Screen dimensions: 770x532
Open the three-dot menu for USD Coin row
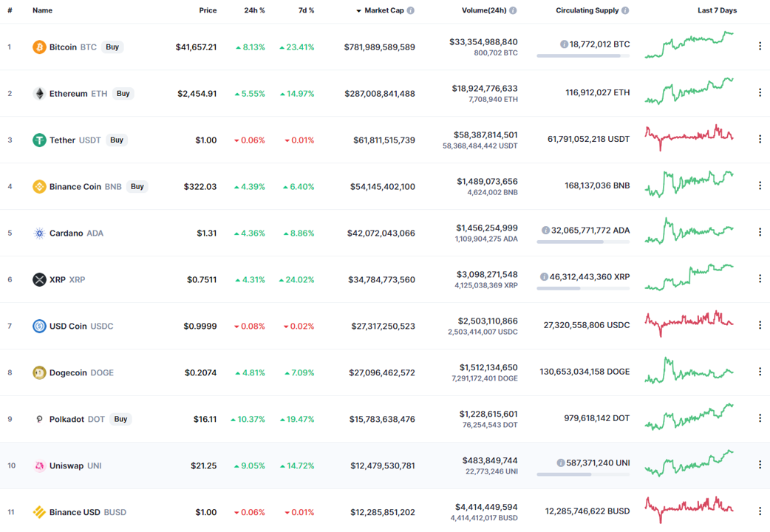tap(760, 324)
